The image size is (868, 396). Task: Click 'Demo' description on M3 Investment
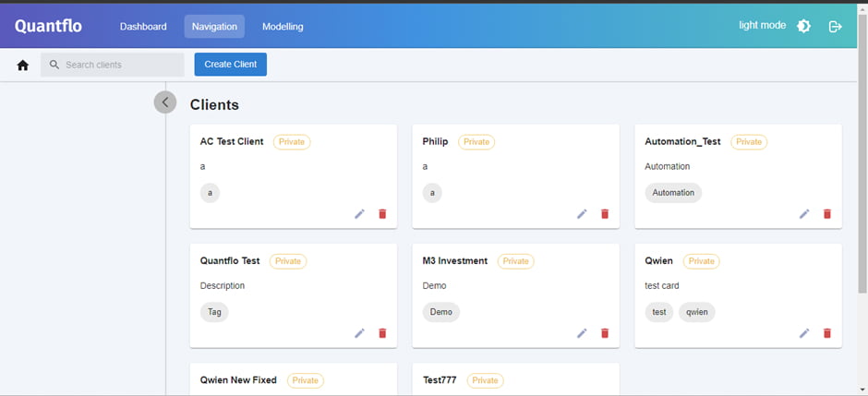point(434,286)
